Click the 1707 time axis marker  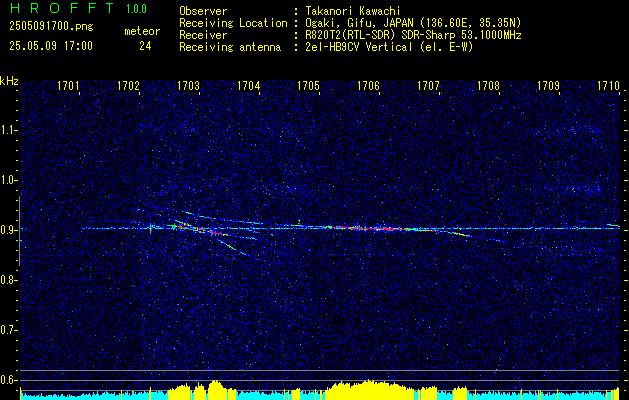pos(428,86)
